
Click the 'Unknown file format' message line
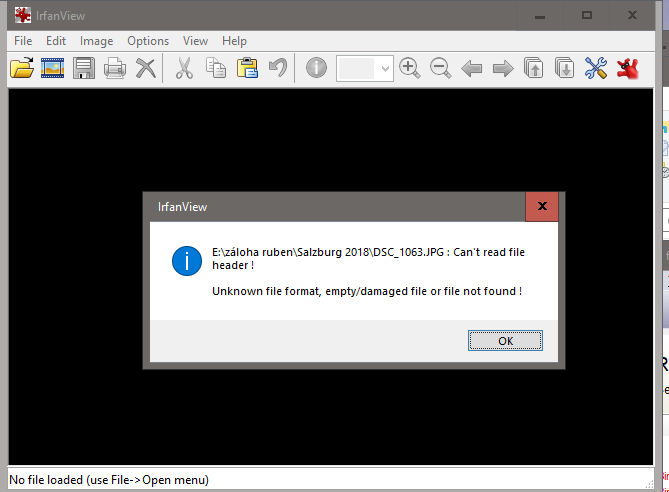coord(367,291)
